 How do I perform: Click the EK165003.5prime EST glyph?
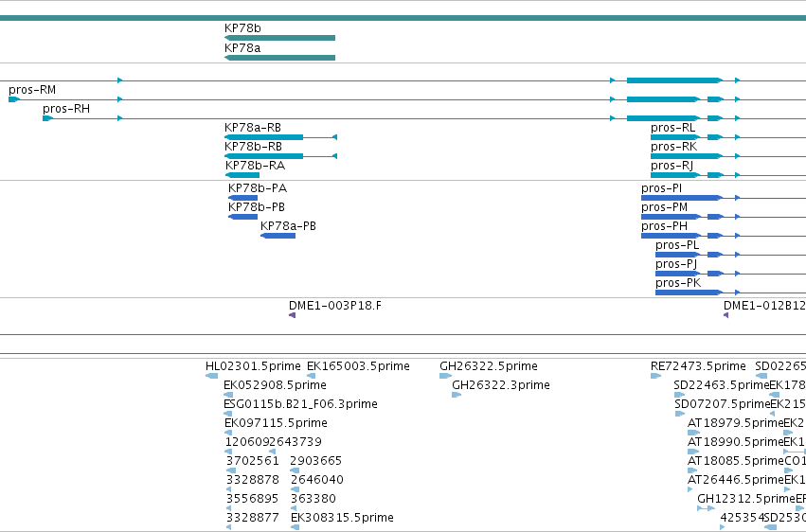(311, 376)
